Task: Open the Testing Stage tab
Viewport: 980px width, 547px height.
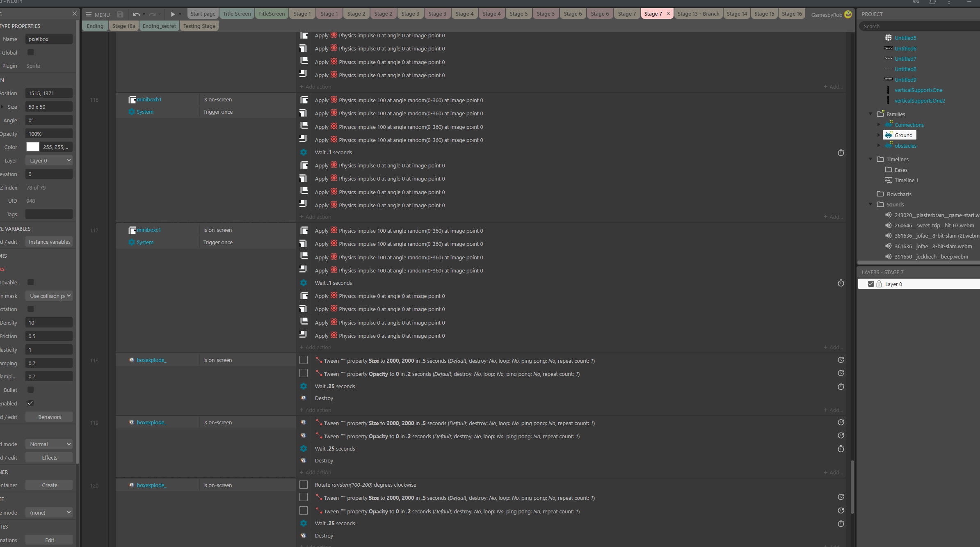Action: [199, 26]
